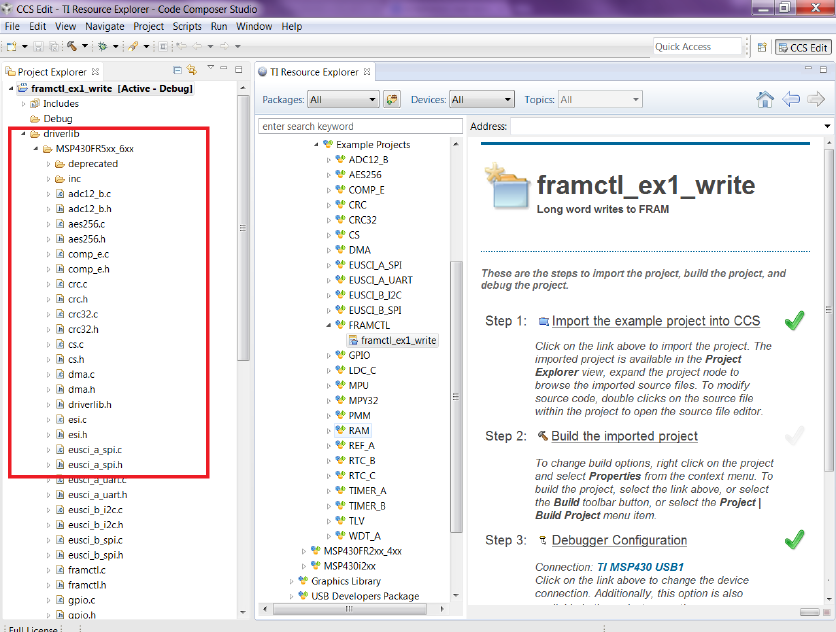Click the Open Perspective icon
Screen dimensions: 836x632
762,47
